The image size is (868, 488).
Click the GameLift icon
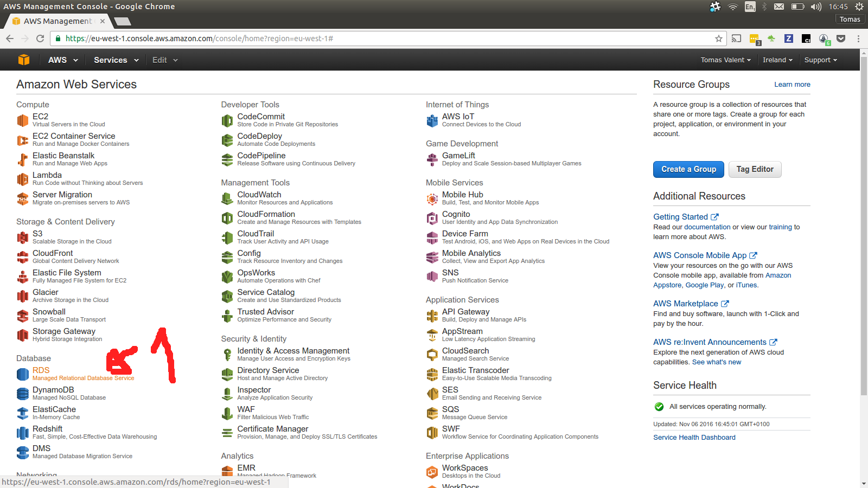point(432,159)
